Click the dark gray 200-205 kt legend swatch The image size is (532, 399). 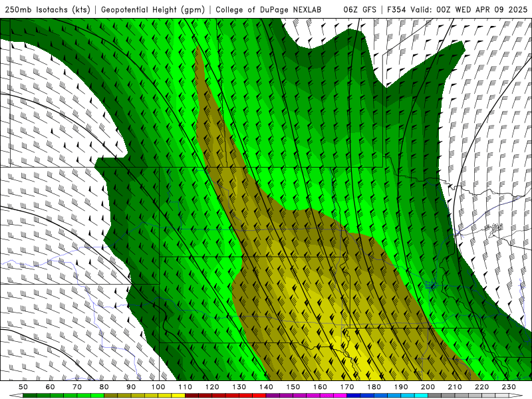[x=435, y=396]
